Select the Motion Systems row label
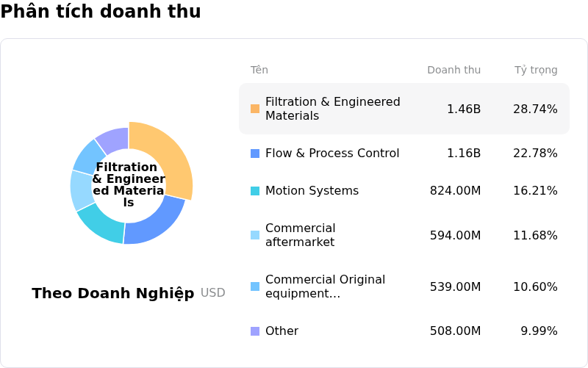Viewport: 588px width, 368px height. 312,191
